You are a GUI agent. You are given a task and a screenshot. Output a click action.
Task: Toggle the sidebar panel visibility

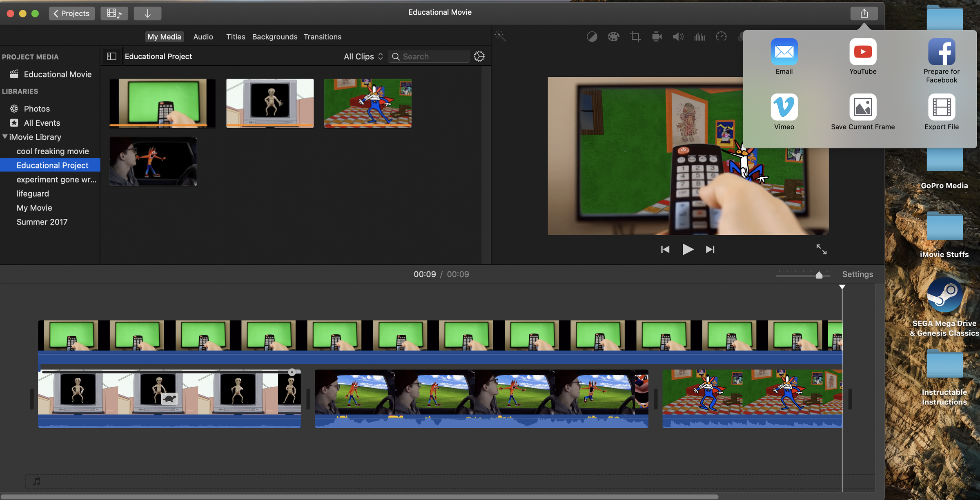tap(111, 56)
